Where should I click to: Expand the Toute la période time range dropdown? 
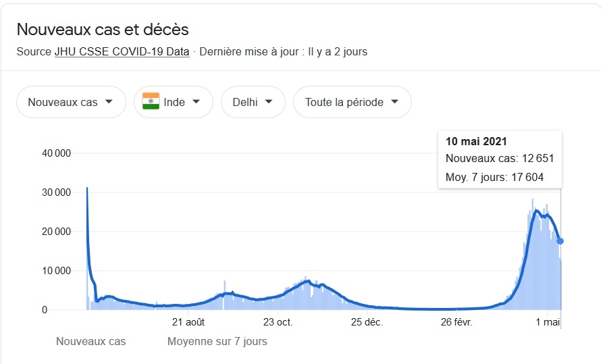tap(352, 102)
